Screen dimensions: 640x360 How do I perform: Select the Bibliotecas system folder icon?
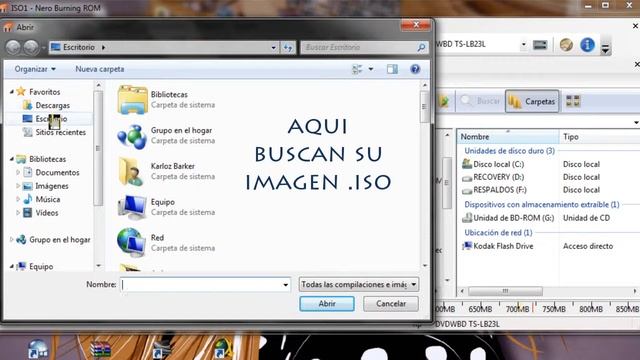pos(132,100)
